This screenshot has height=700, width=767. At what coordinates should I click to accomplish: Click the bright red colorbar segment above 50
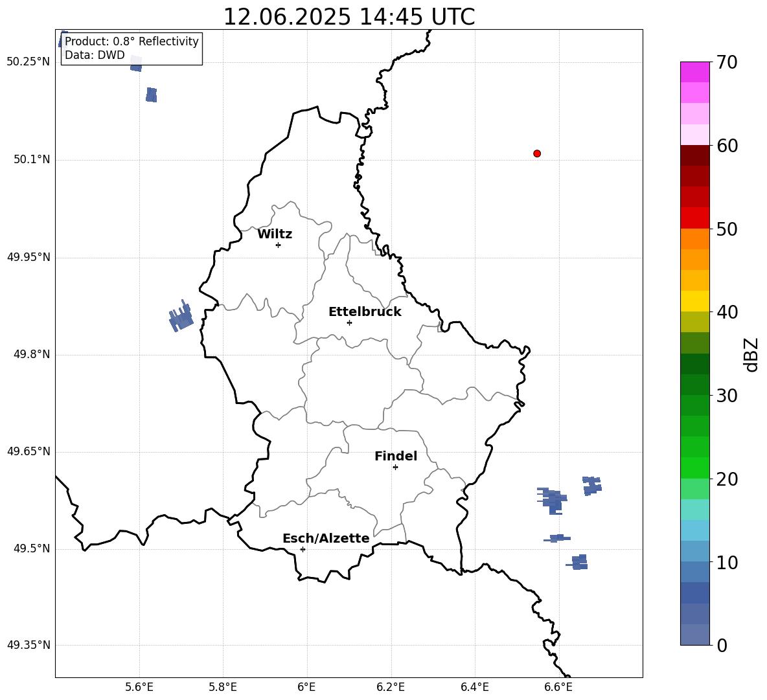pyautogui.click(x=695, y=218)
